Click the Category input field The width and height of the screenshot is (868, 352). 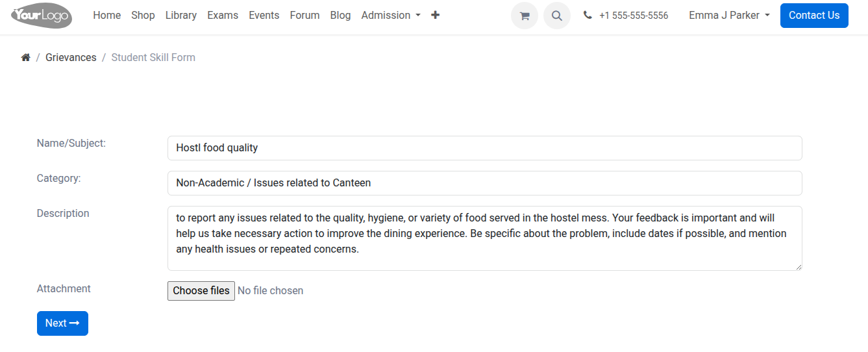[x=485, y=183]
